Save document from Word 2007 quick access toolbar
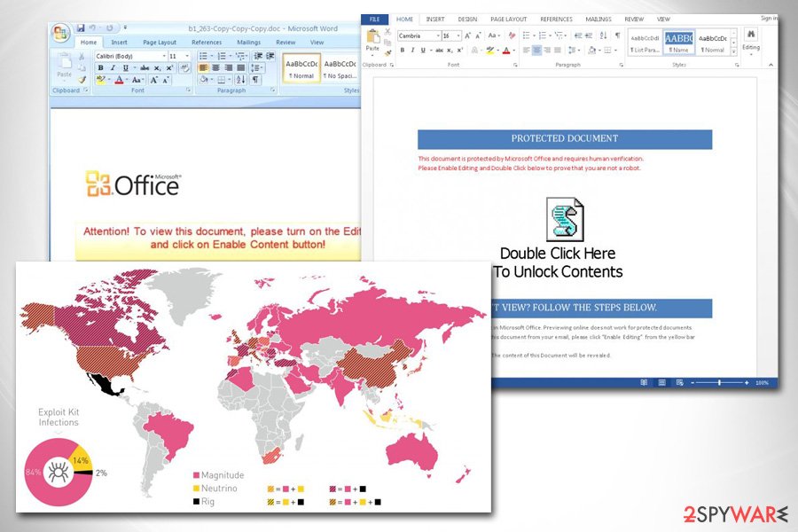798x532 pixels. 81,28
